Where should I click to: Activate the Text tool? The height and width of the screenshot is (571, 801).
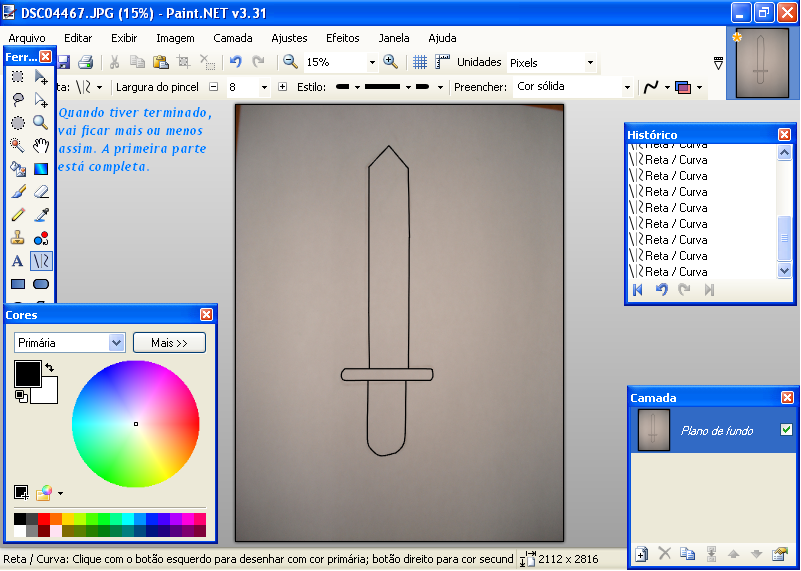click(17, 261)
